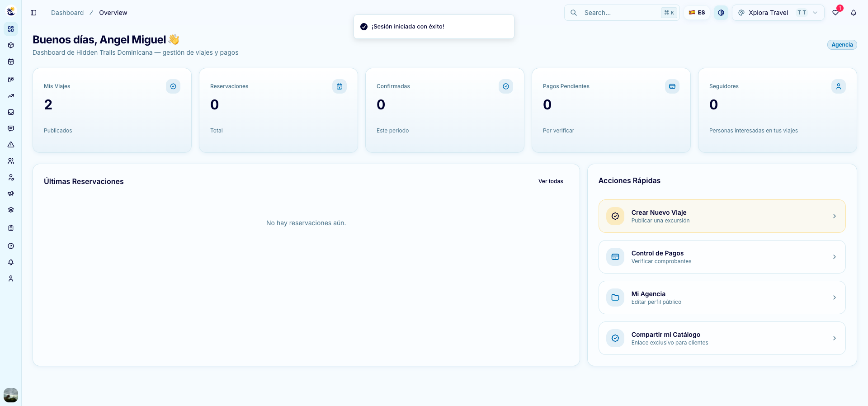Open the stacked layers icon in sidebar

[x=11, y=210]
